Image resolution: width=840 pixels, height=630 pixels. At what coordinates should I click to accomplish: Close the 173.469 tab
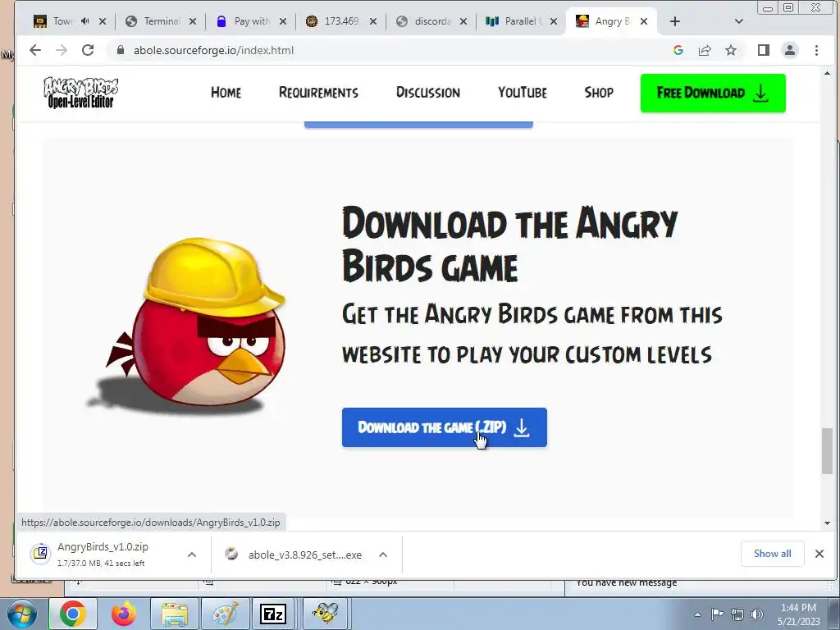click(373, 21)
